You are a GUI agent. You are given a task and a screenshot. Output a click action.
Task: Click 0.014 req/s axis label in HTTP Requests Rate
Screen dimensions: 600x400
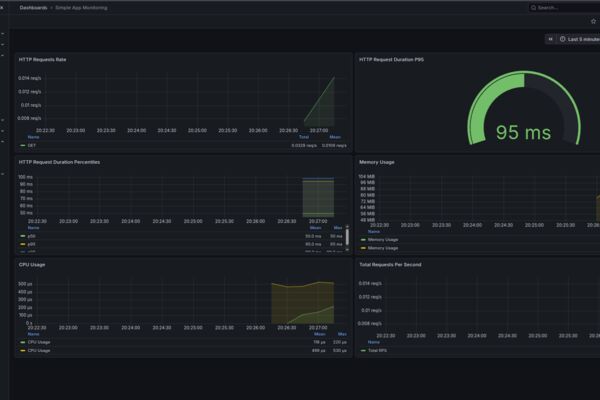point(29,78)
